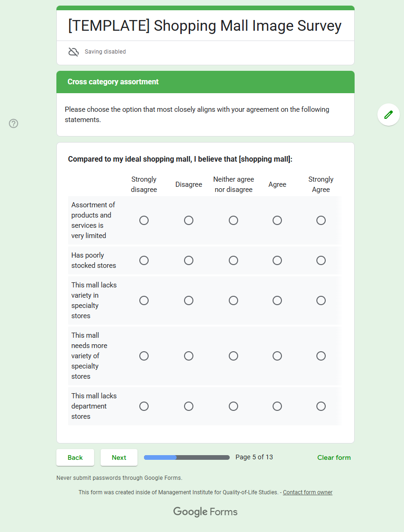This screenshot has width=404, height=532.
Task: Select Strongly Agree for assortment very limited
Action: click(x=321, y=220)
